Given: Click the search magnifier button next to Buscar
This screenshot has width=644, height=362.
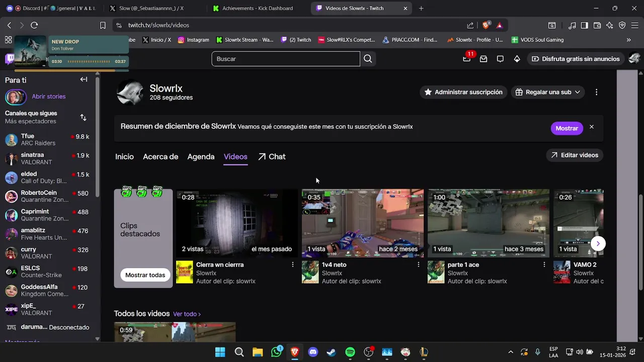Looking at the screenshot, I should point(368,59).
